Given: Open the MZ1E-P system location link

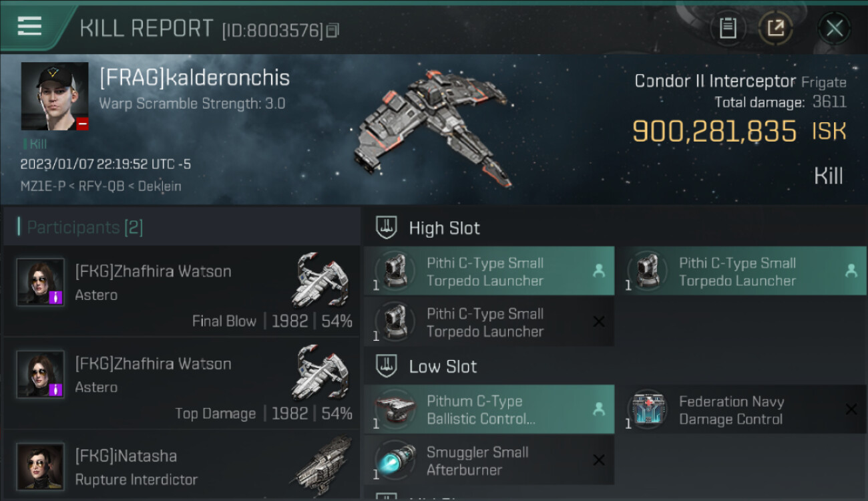Looking at the screenshot, I should [43, 186].
